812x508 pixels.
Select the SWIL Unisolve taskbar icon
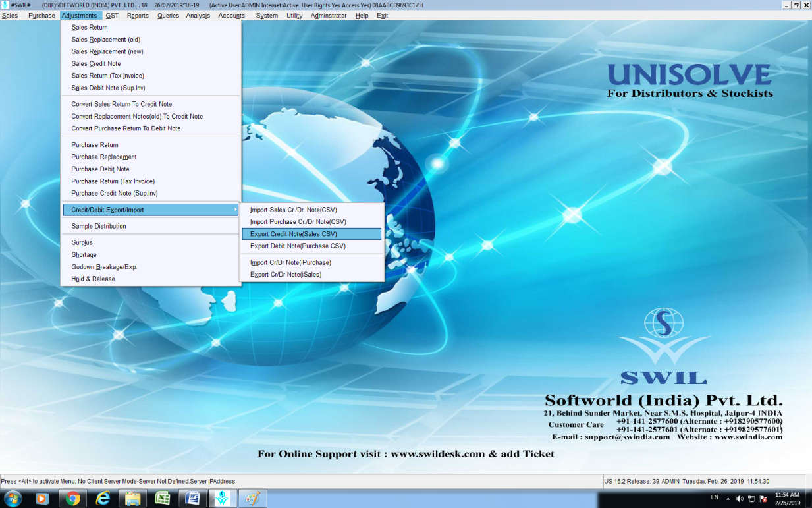tap(223, 499)
